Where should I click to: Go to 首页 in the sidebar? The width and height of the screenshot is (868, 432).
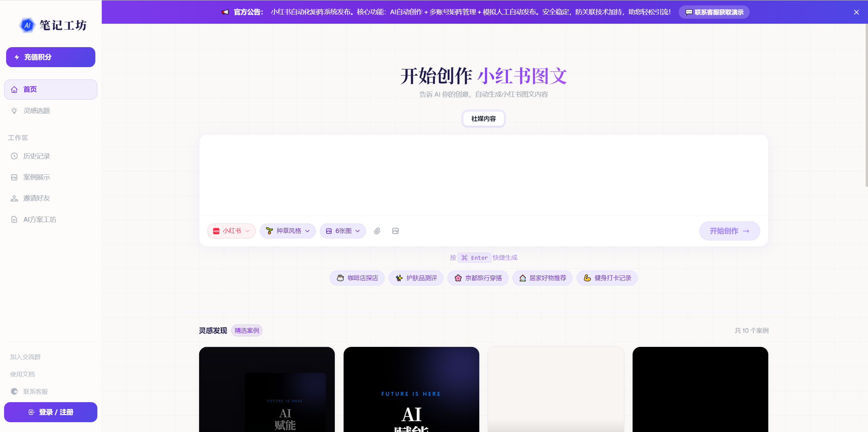51,90
